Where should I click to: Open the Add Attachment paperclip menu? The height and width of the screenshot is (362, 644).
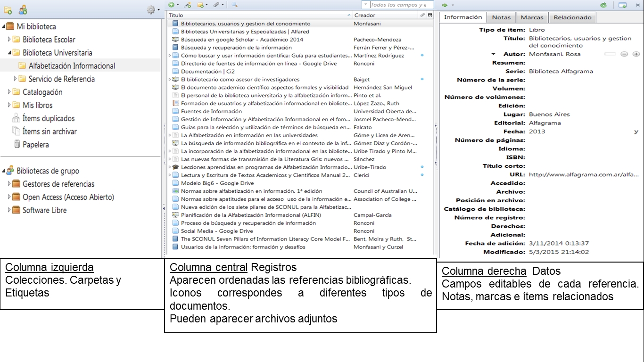tap(217, 5)
